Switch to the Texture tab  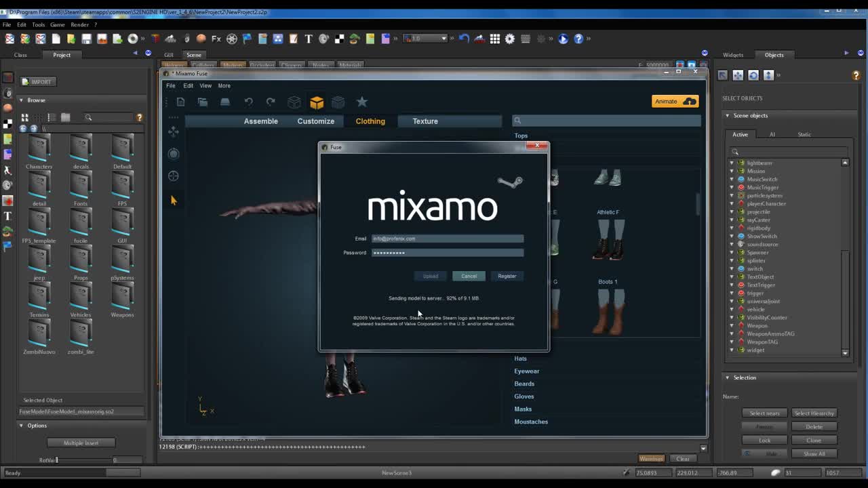(x=425, y=121)
